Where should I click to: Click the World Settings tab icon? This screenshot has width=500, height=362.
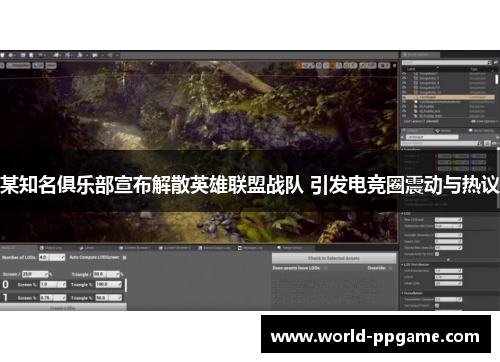(471, 131)
